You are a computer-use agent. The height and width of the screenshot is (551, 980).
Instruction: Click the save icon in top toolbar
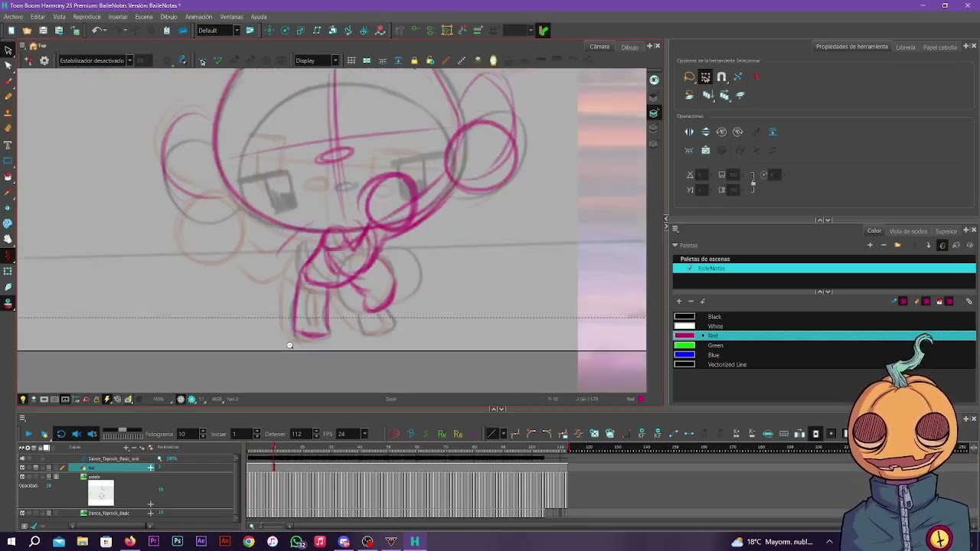[x=43, y=31]
